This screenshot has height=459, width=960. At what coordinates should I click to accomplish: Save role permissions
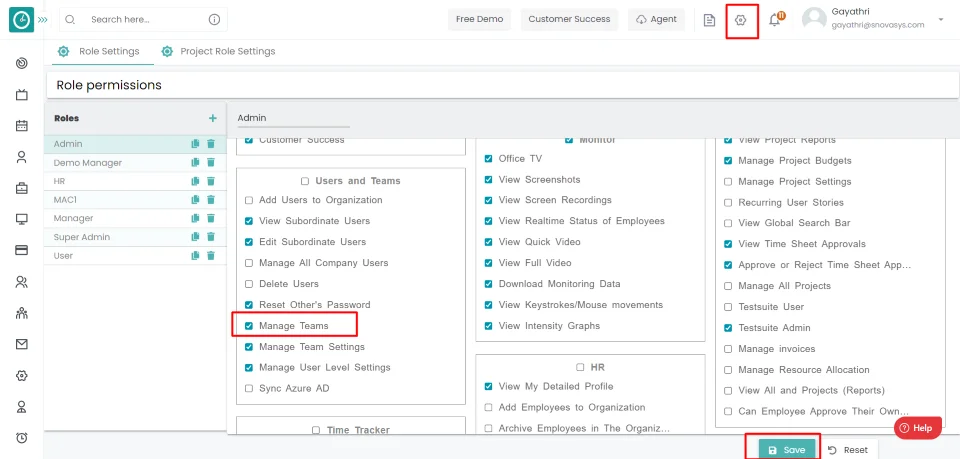(x=787, y=450)
